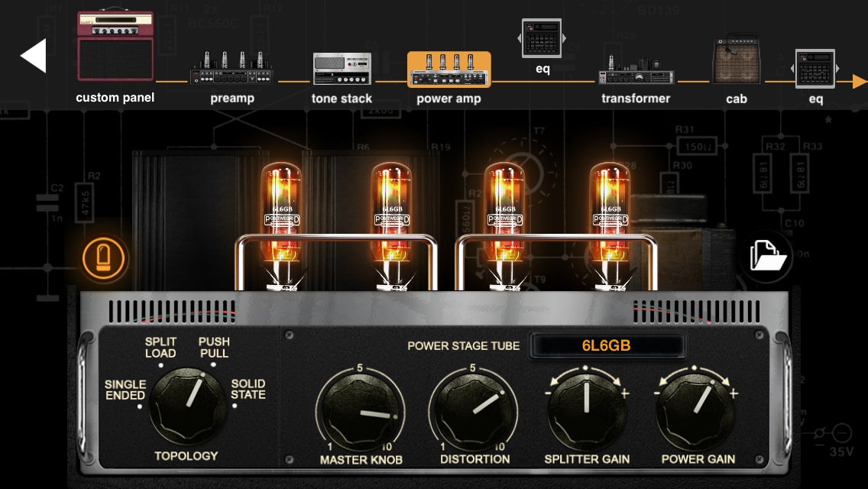Image resolution: width=868 pixels, height=489 pixels.
Task: Click right arrow on first eq module
Action: tap(564, 38)
